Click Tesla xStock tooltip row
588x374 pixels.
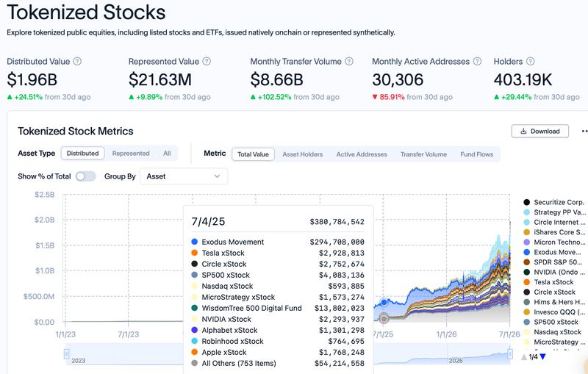(x=278, y=253)
